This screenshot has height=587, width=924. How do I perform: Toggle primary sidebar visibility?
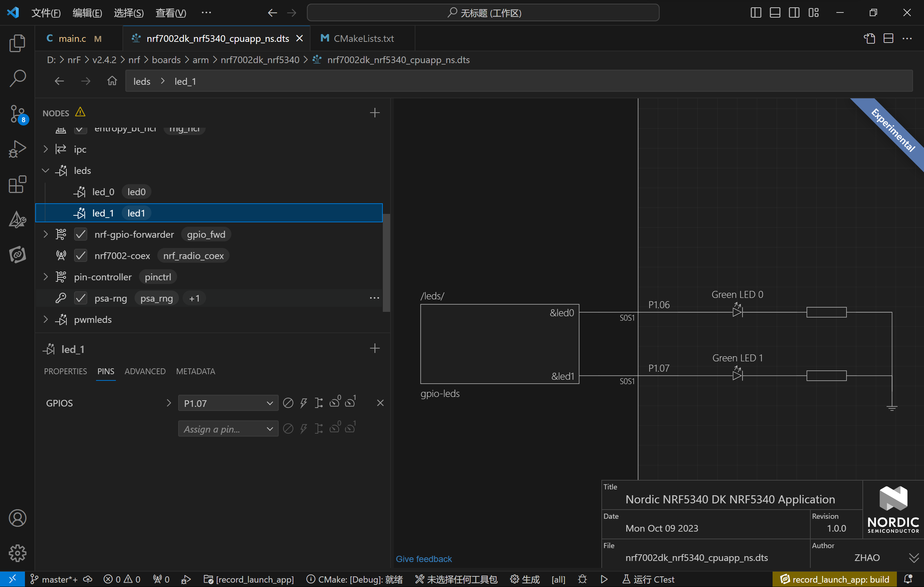tap(756, 13)
